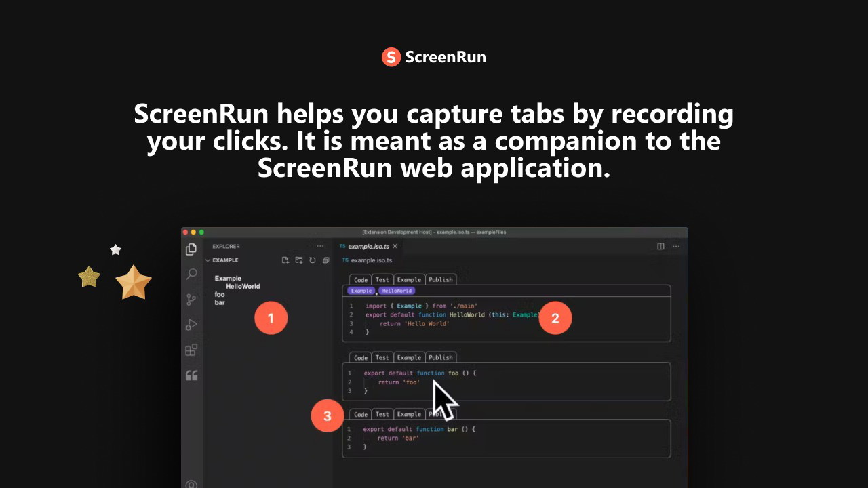Viewport: 868px width, 488px height.
Task: Select the Publish tab in second code block
Action: 440,357
